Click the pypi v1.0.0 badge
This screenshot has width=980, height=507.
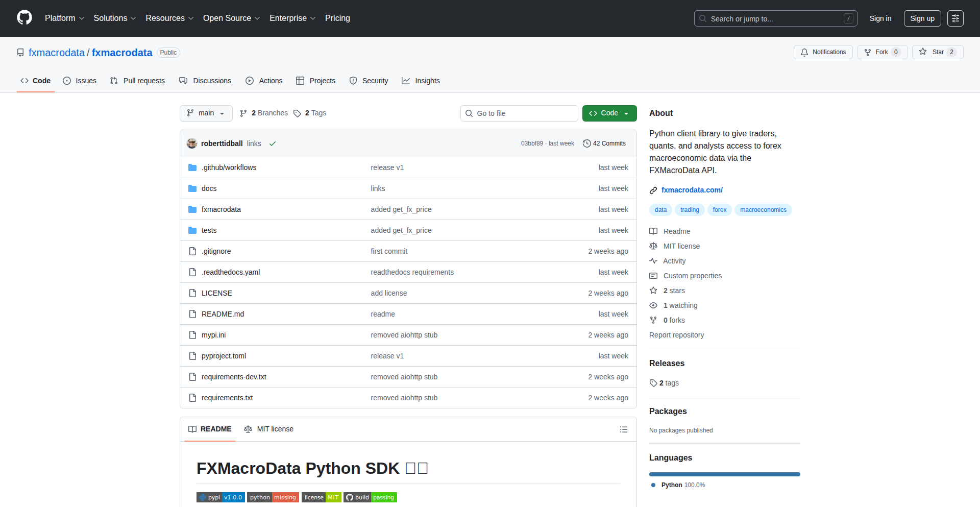[220, 497]
